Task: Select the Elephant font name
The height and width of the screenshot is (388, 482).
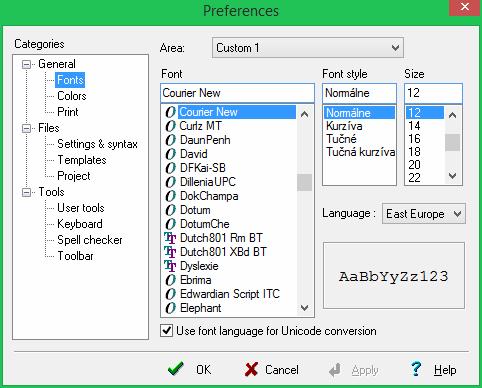Action: (x=201, y=308)
